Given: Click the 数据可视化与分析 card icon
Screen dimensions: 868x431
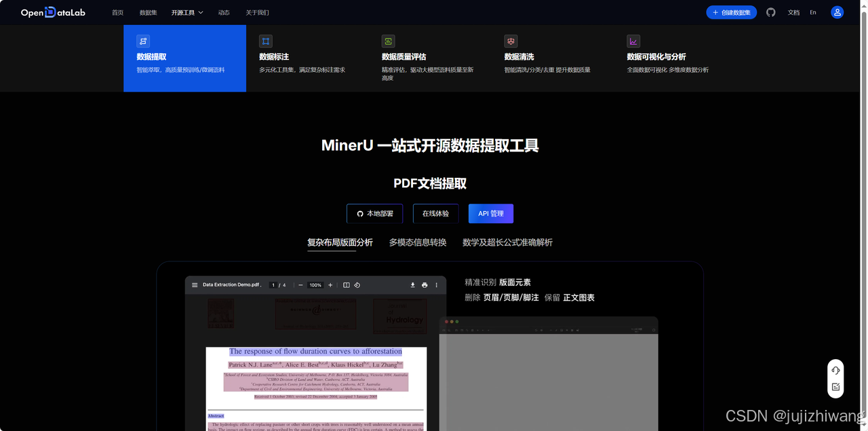Looking at the screenshot, I should (633, 41).
